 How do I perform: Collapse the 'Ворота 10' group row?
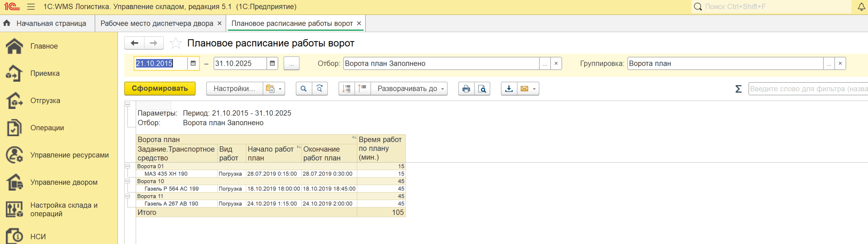point(128,181)
